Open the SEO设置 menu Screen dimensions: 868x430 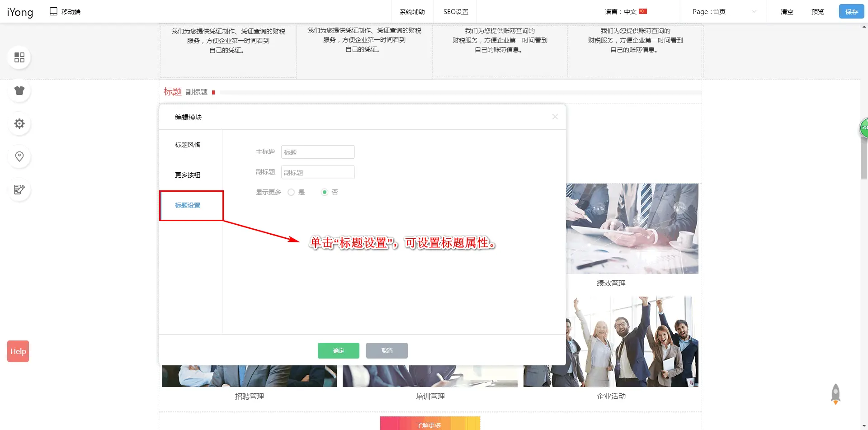pos(455,12)
